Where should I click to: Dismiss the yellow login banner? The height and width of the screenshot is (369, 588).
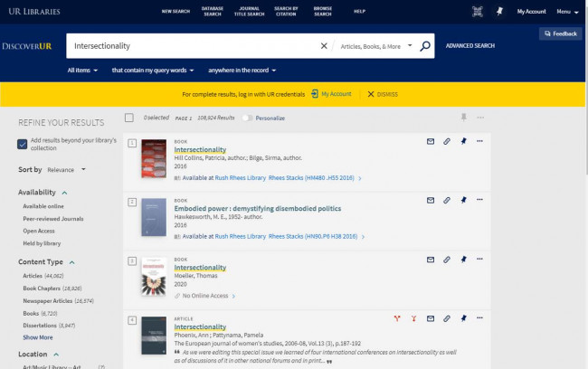pyautogui.click(x=382, y=94)
